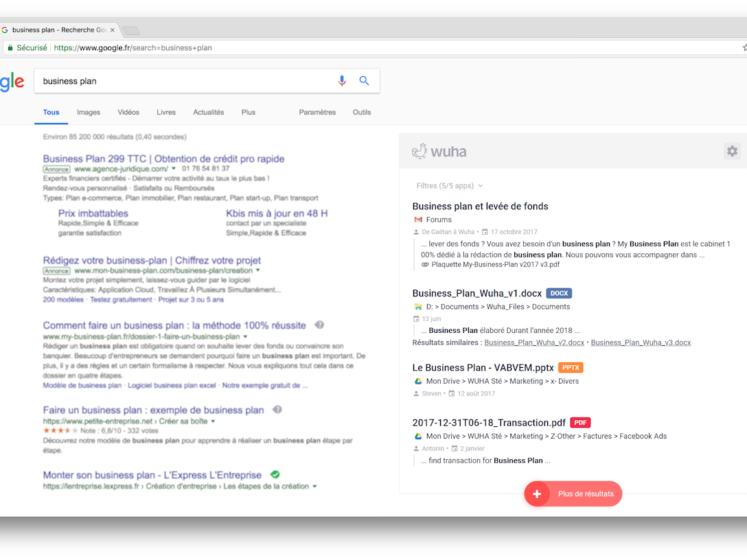Click the Google Drive icon for Transaction.pdf
The image size is (747, 560).
pos(418,436)
